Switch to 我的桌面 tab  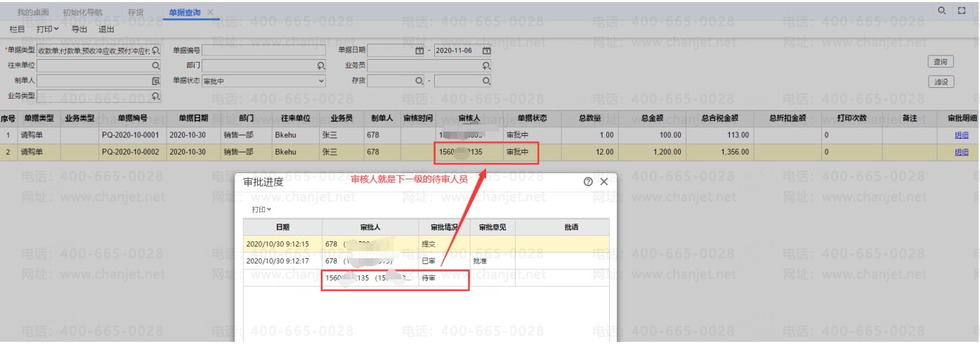click(33, 12)
